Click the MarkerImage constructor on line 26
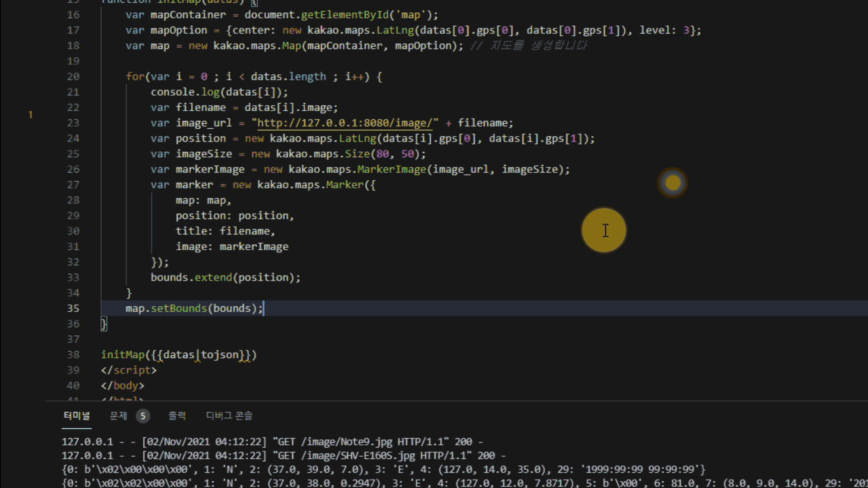Viewport: 868px width, 488px height. pyautogui.click(x=392, y=169)
